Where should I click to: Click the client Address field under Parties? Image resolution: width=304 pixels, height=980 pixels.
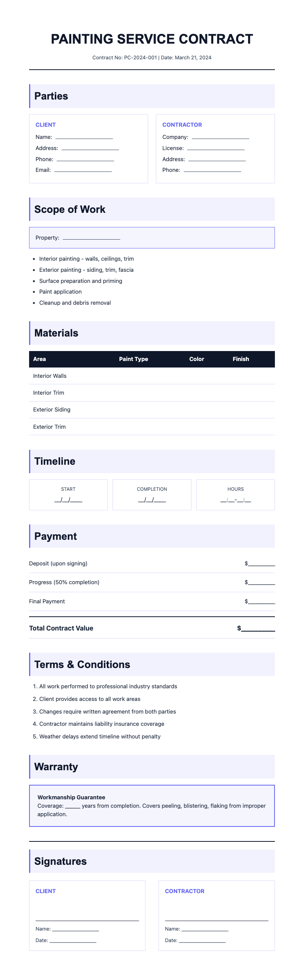(x=90, y=148)
